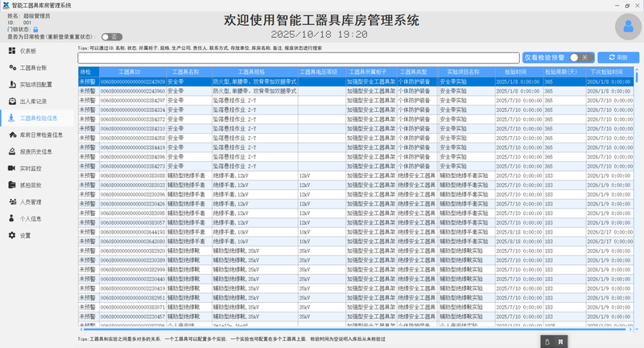
Task: Open the 出入库记录 menu label
Action: click(33, 101)
